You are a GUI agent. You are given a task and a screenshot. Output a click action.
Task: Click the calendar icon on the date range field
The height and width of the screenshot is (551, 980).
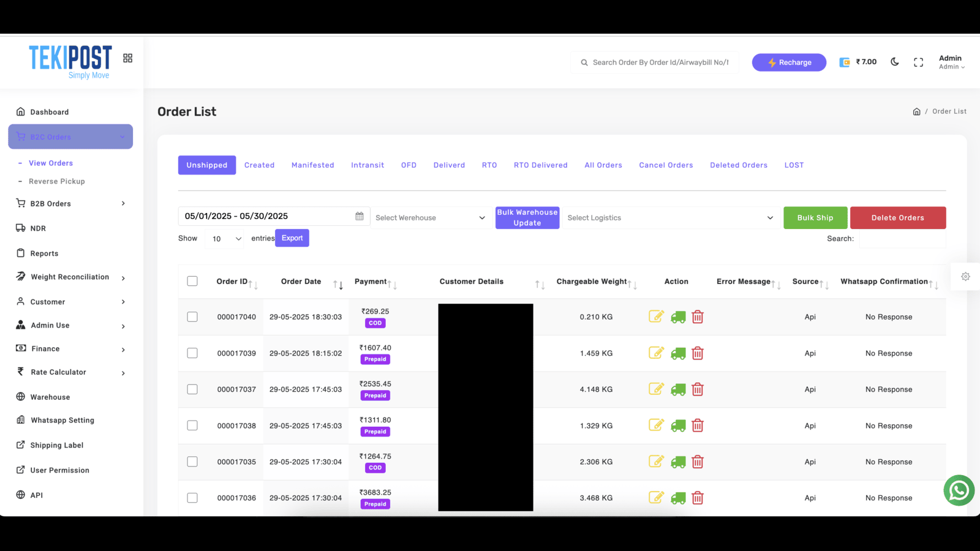pos(360,216)
